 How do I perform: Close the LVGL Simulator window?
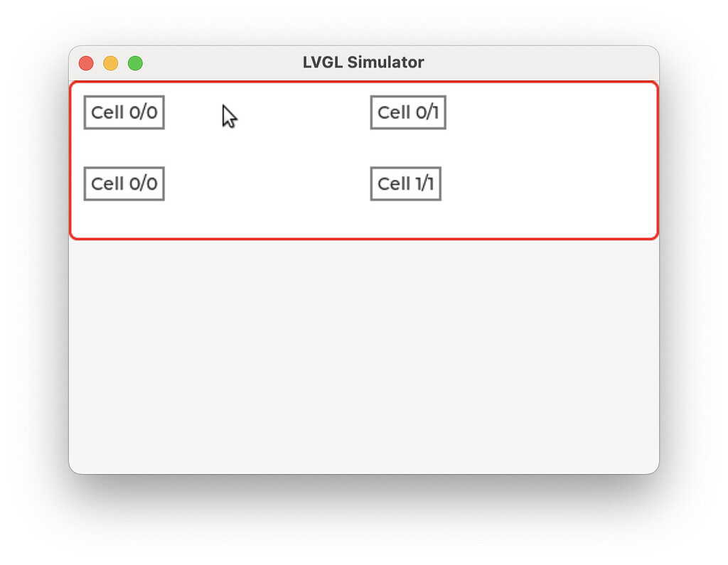[85, 63]
